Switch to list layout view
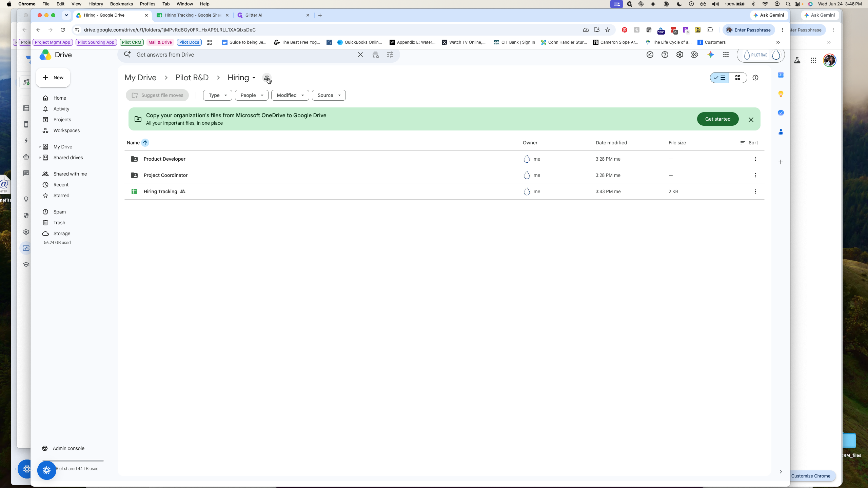 coord(719,78)
